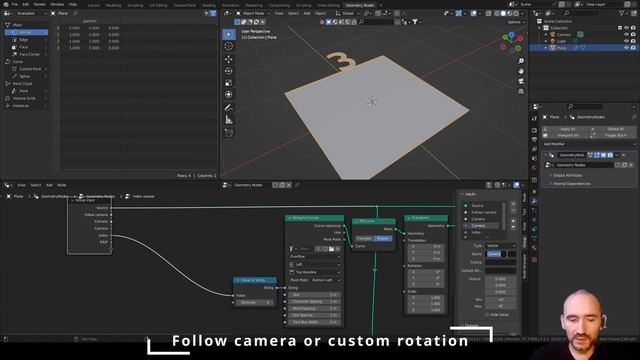
Task: Select the solid shading sphere icon
Action: pyautogui.click(x=503, y=13)
